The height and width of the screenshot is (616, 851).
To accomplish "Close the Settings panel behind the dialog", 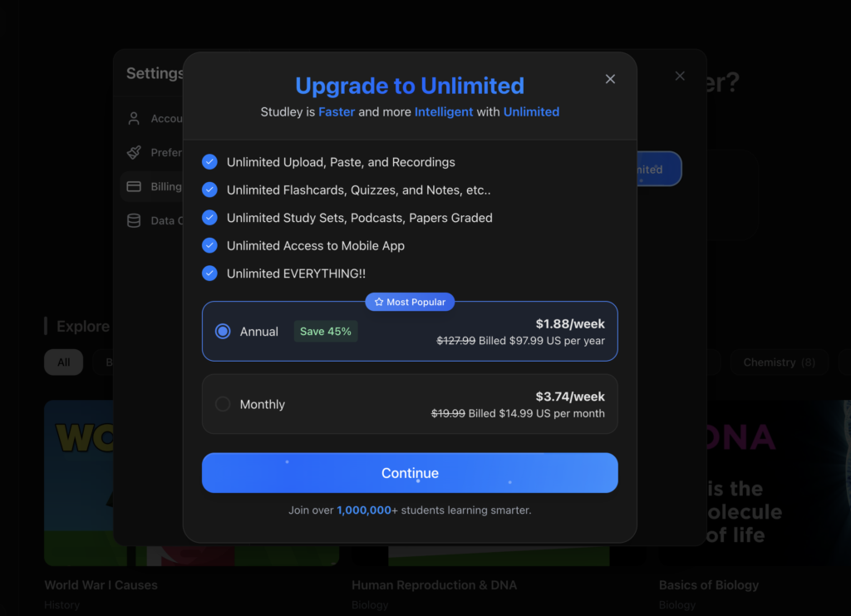I will [x=680, y=76].
